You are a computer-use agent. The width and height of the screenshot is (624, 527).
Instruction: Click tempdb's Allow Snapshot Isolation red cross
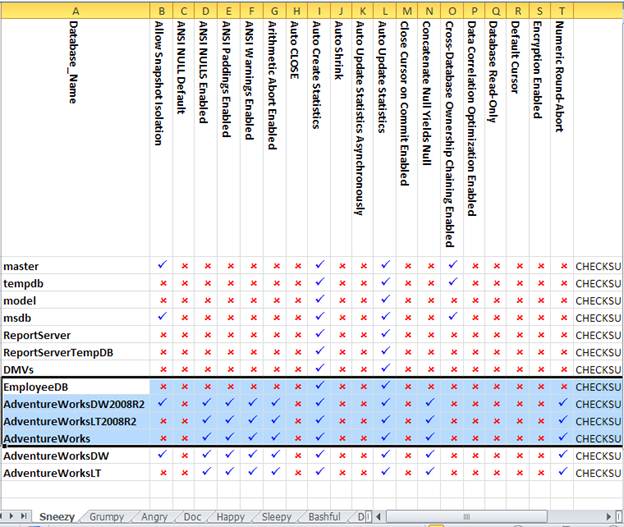[163, 283]
